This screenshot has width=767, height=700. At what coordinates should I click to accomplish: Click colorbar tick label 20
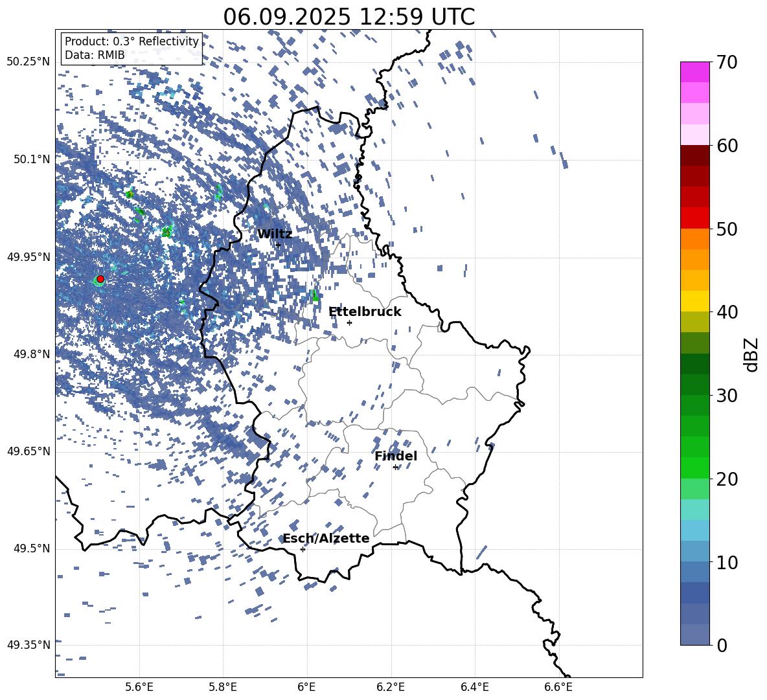pos(727,479)
